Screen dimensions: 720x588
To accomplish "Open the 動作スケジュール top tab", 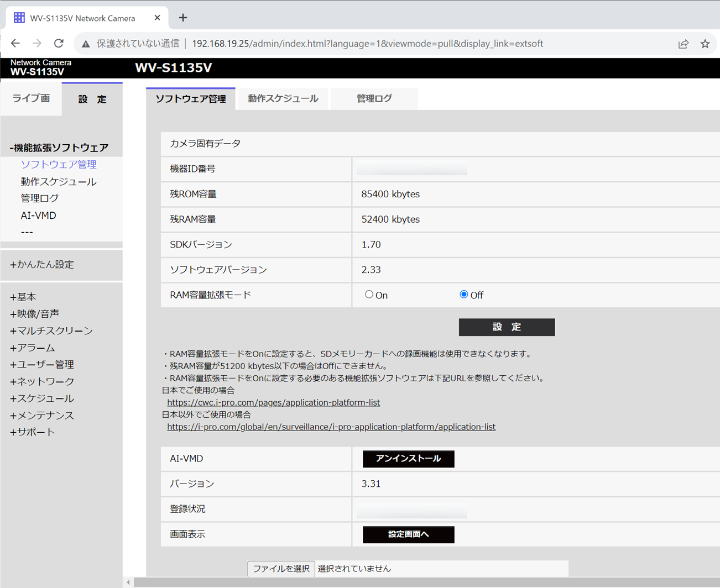I will [x=283, y=99].
